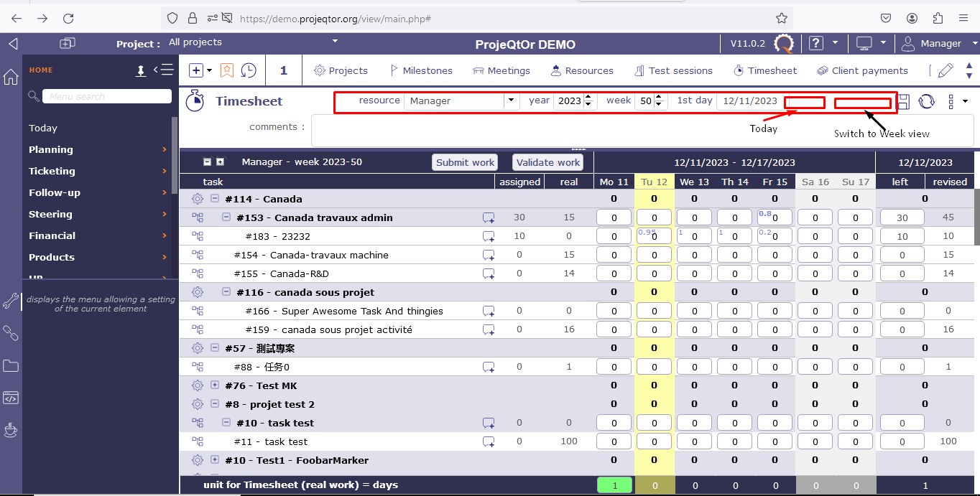This screenshot has height=496, width=980.
Task: Refresh the timesheet with the circular arrows icon
Action: tap(927, 101)
